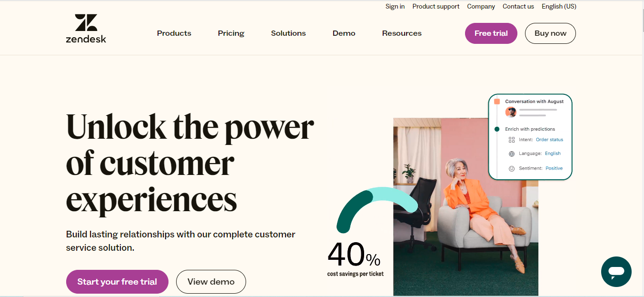
Task: Open the chat widget bubble icon
Action: click(616, 272)
